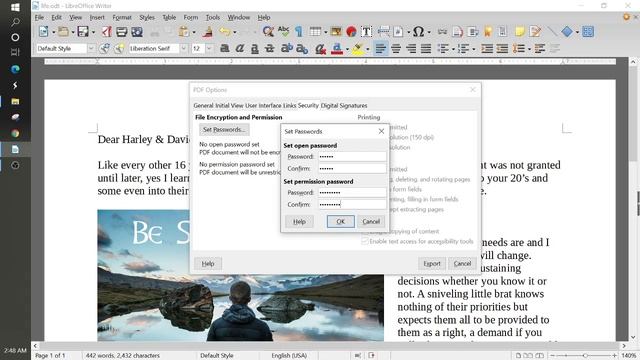The width and height of the screenshot is (640, 360).
Task: Click the blue diamond Basic Shapes icon
Action: pos(567,31)
